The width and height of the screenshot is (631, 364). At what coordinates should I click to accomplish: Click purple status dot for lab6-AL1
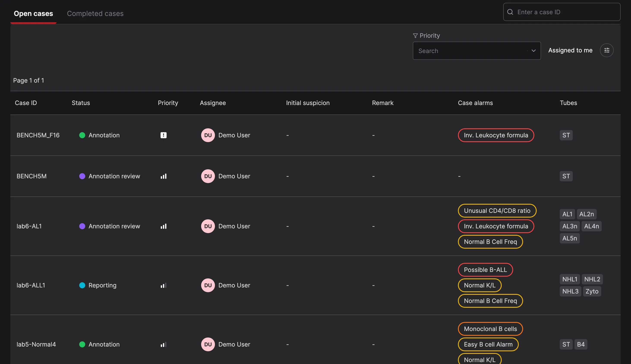coord(82,226)
